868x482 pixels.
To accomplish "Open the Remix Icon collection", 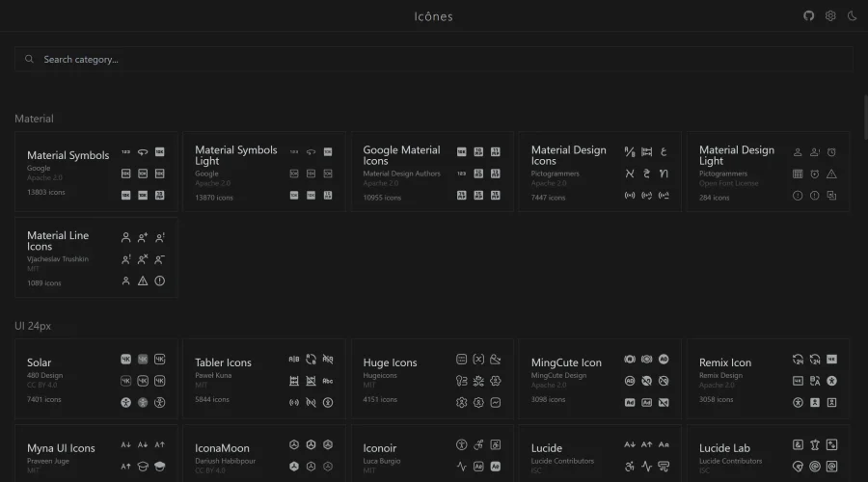I will pos(769,379).
